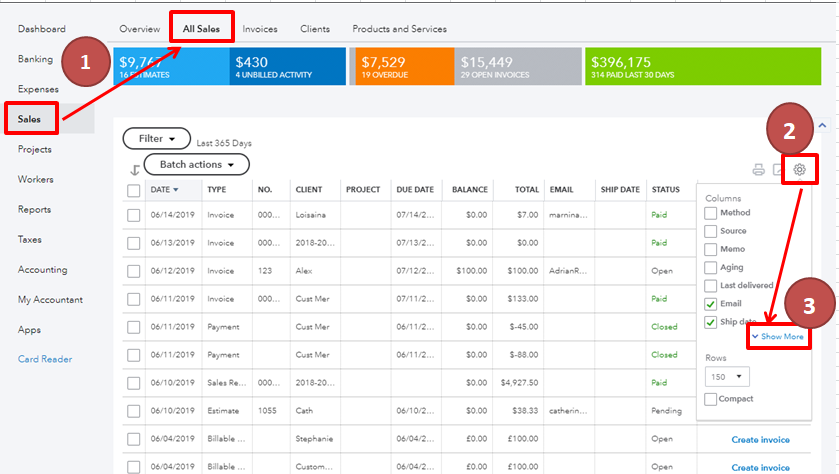The height and width of the screenshot is (474, 839).
Task: Click the $-45.00 total cell
Action: (524, 327)
